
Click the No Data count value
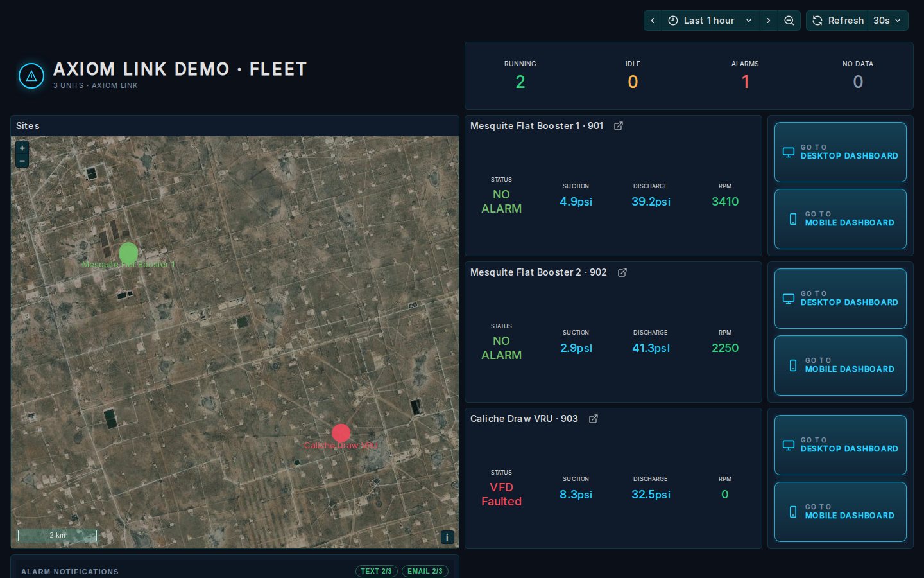click(x=858, y=82)
